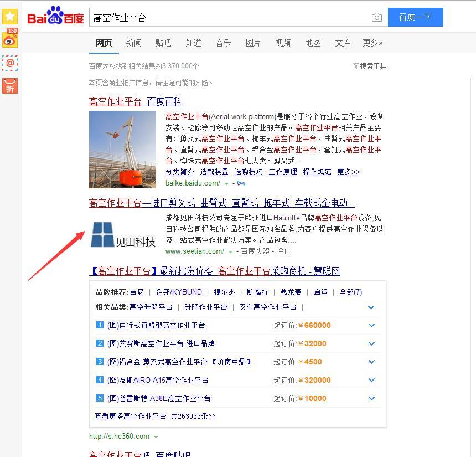Select brand 鑫龙豪
The width and height of the screenshot is (476, 457).
[x=291, y=292]
